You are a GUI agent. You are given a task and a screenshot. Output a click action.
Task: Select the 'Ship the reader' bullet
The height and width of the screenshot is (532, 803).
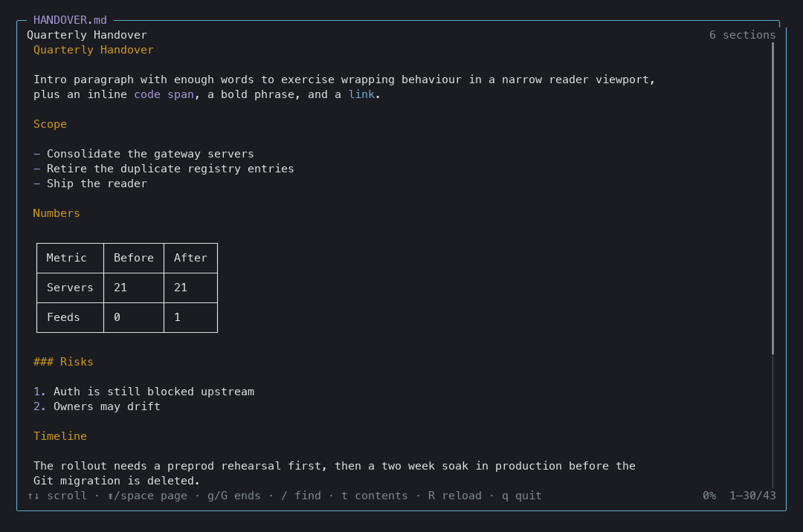[x=90, y=183]
